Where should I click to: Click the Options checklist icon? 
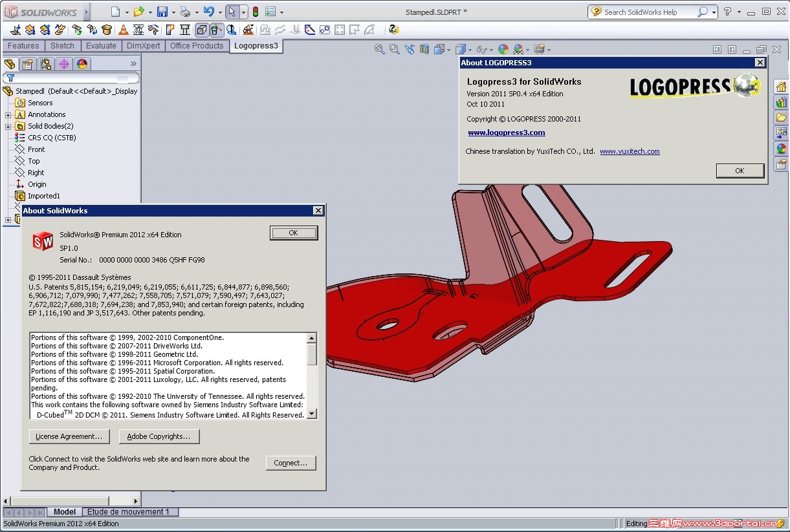pos(270,12)
